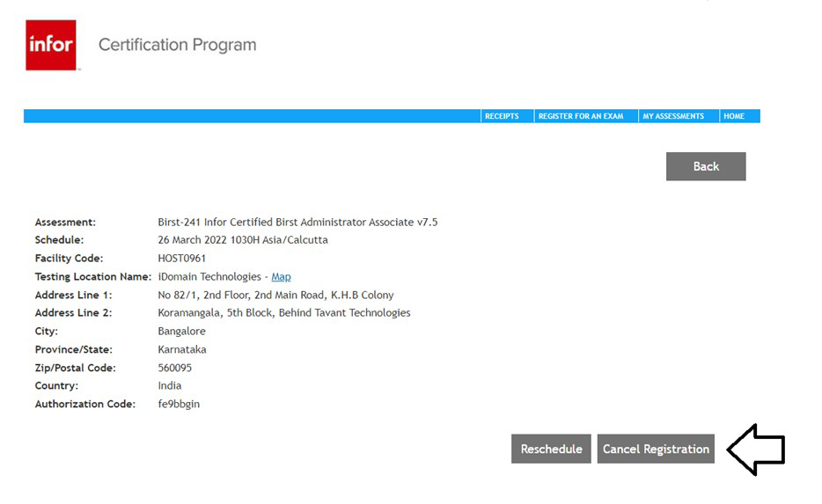Screen dimensions: 822x504
Task: Click the Reschedule button
Action: pyautogui.click(x=551, y=449)
